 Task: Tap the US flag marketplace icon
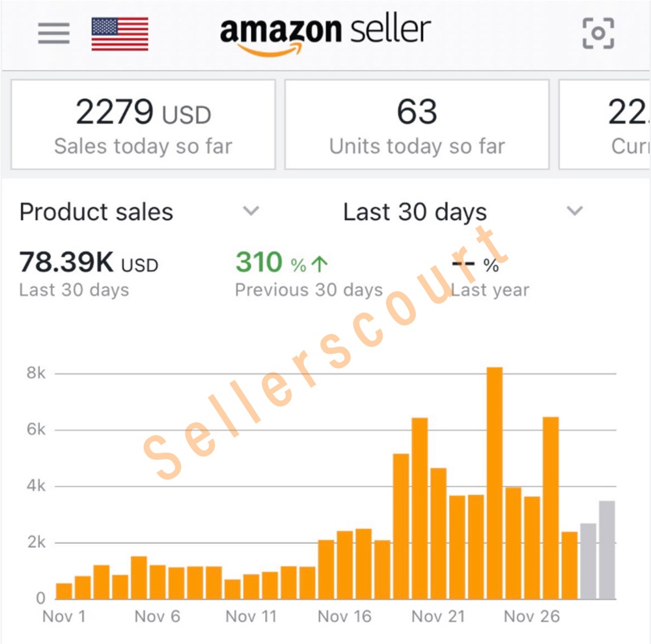click(x=120, y=34)
